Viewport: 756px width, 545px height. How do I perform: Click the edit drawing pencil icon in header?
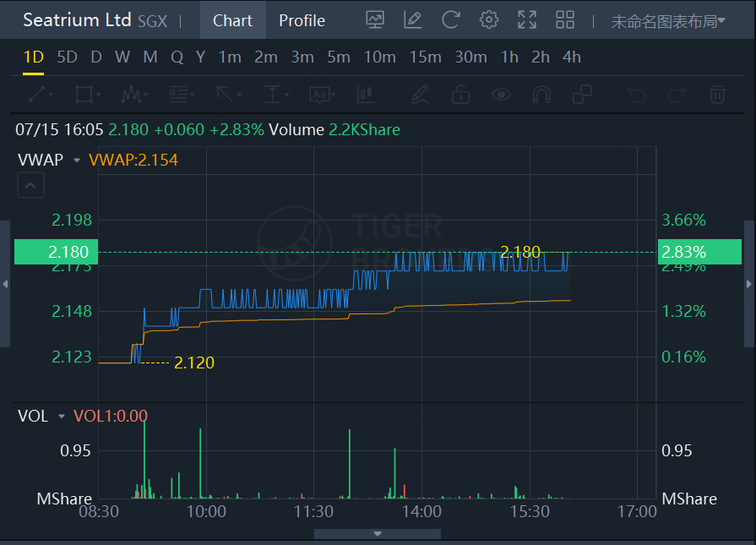[413, 19]
